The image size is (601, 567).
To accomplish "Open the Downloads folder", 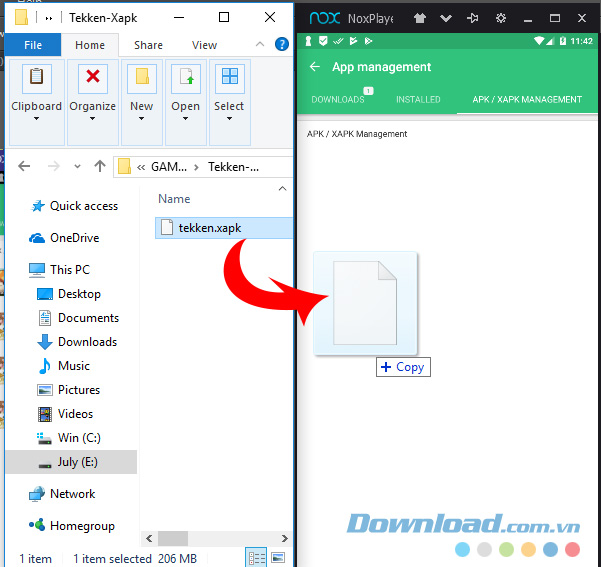I will coord(77,342).
